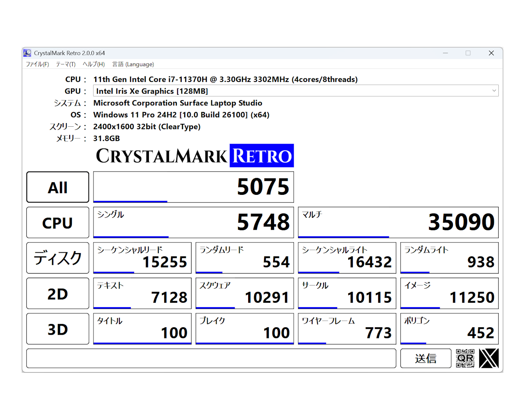The height and width of the screenshot is (420, 525).
Task: Start the CPU benchmark
Action: pyautogui.click(x=57, y=222)
